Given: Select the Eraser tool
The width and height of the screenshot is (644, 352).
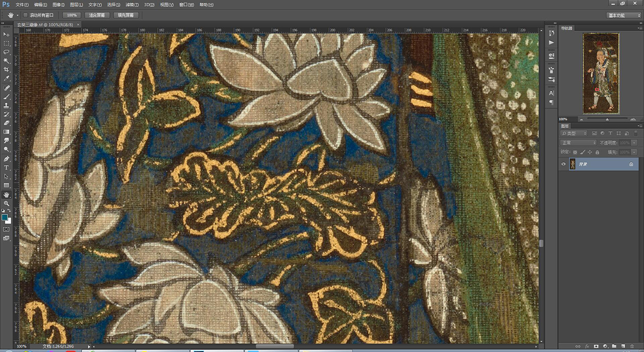Looking at the screenshot, I should point(6,123).
